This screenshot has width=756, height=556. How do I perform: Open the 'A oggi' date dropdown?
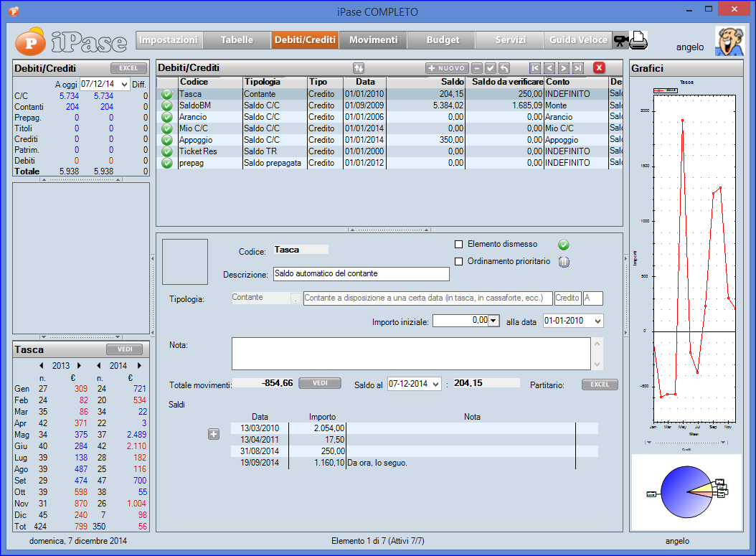[125, 85]
